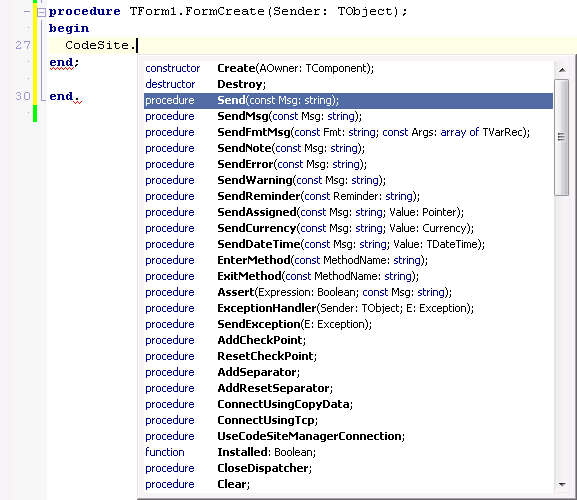Screen dimensions: 577x500
Task: Click line number 27 in the gutter
Action: click(x=23, y=45)
